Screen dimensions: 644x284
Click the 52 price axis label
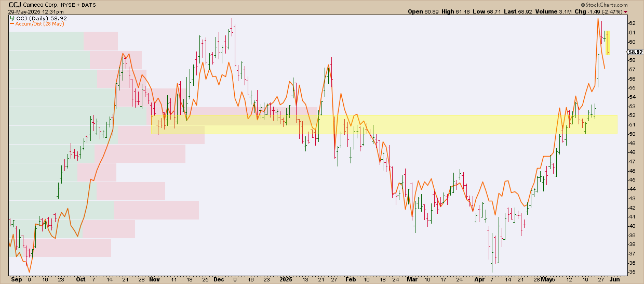tap(632, 115)
